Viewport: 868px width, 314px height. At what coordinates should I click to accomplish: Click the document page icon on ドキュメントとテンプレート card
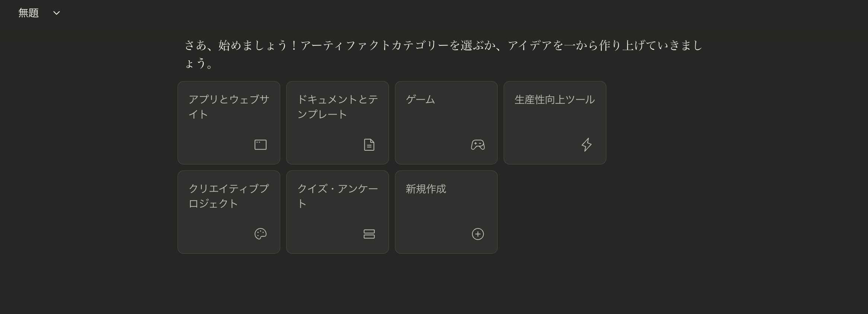(369, 145)
